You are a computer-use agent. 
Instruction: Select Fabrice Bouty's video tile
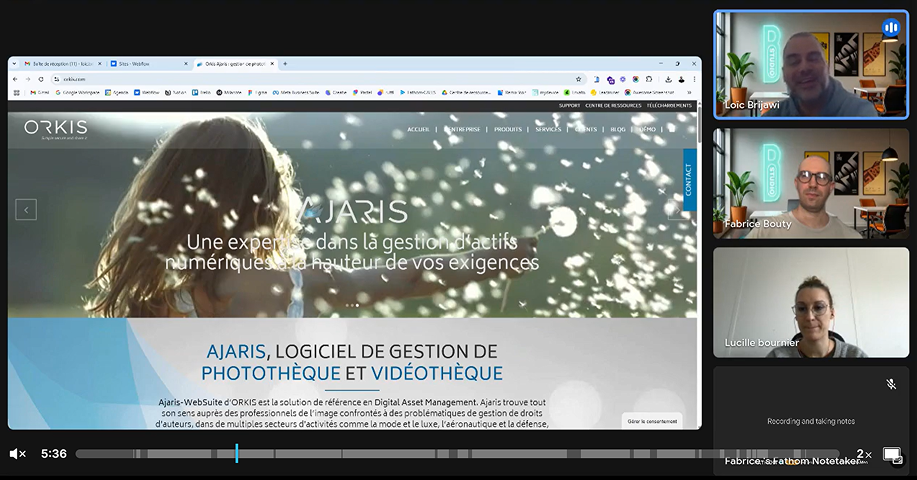pos(811,183)
